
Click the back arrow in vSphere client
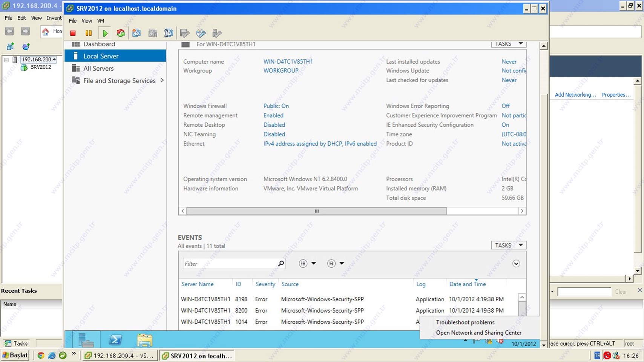coord(9,31)
